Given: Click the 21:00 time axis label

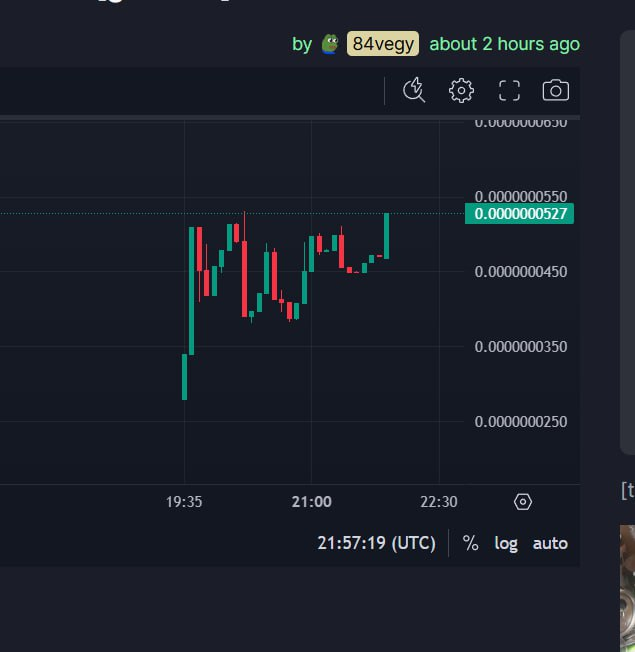Looking at the screenshot, I should coord(311,502).
